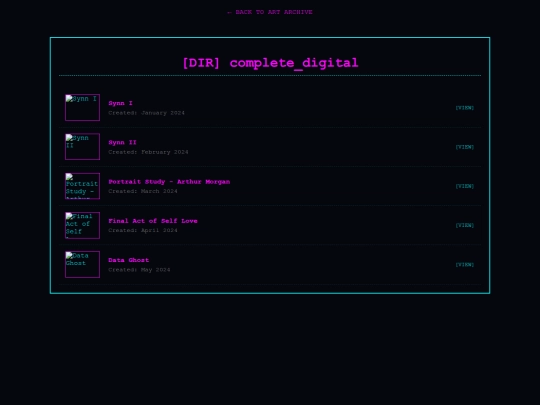Open the Synn II thumbnail
Image resolution: width=540 pixels, height=405 pixels.
point(83,147)
